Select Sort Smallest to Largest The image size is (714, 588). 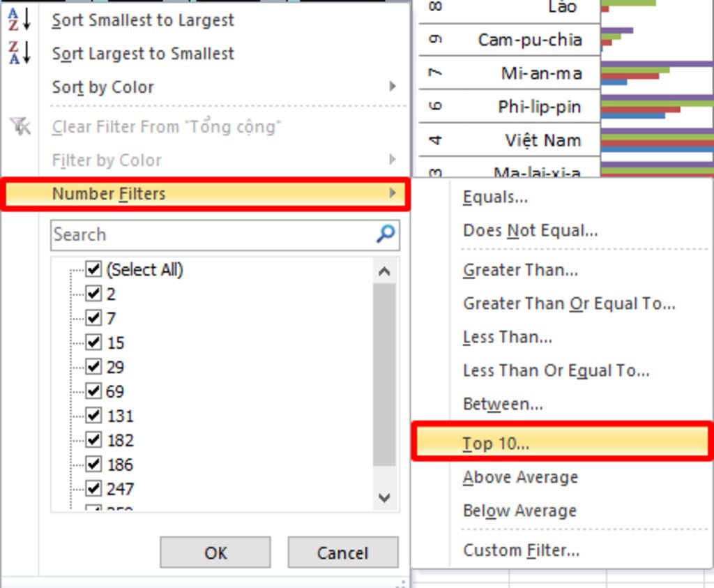(143, 20)
